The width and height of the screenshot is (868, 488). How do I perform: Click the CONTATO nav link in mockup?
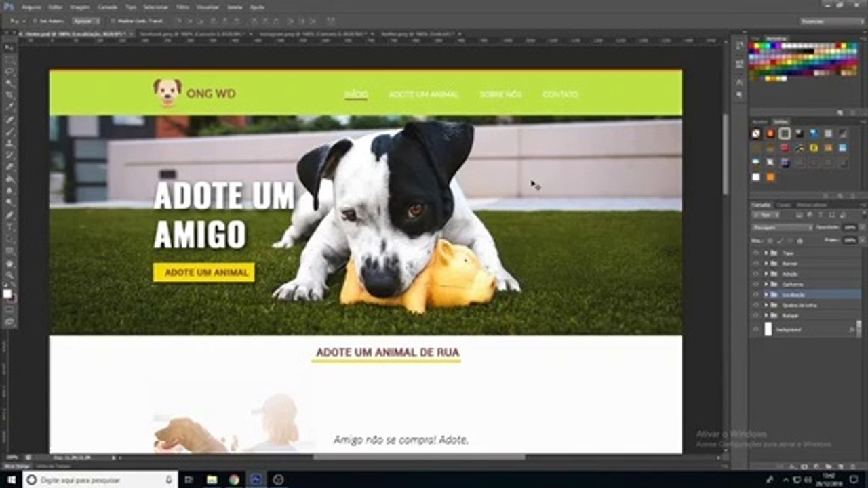[x=560, y=94]
